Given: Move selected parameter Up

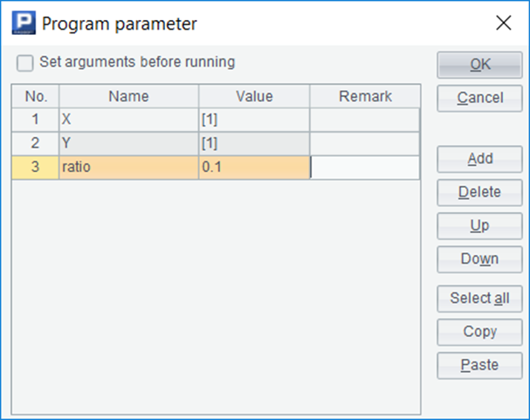Looking at the screenshot, I should coord(479,225).
